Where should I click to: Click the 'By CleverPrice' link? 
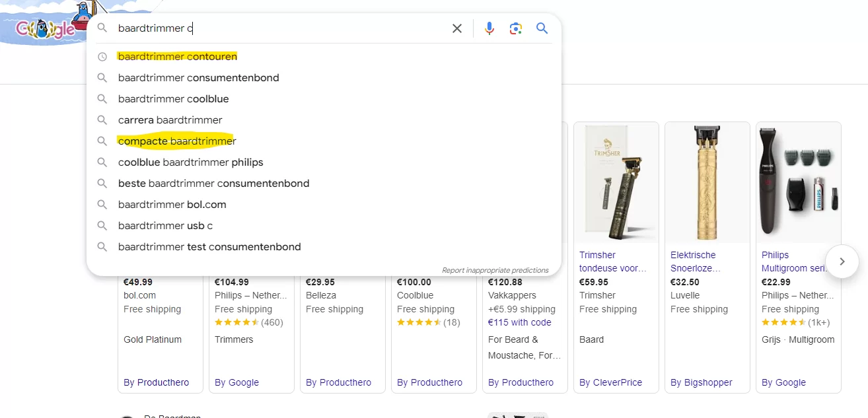[x=612, y=382]
